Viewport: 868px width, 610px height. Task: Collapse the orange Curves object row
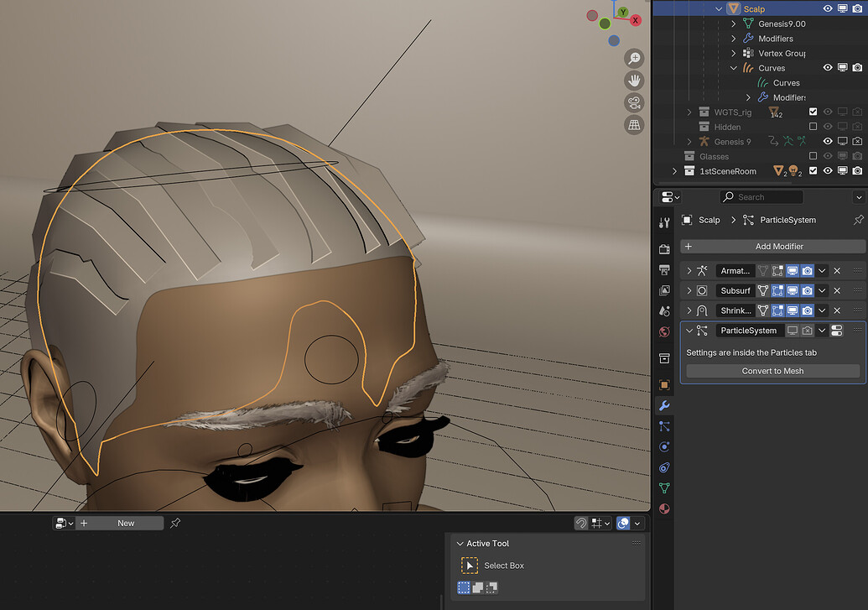point(734,68)
